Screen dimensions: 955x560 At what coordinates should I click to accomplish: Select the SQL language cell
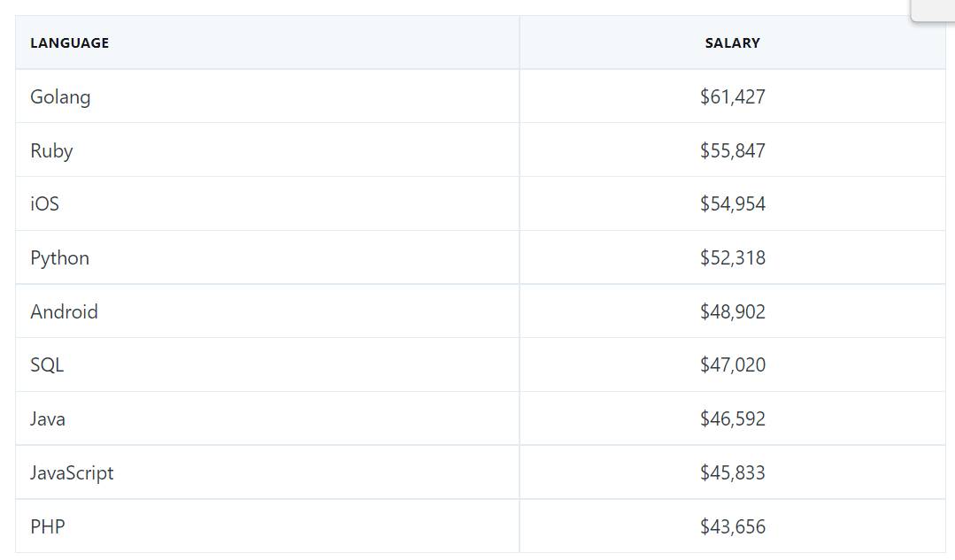[x=267, y=364]
